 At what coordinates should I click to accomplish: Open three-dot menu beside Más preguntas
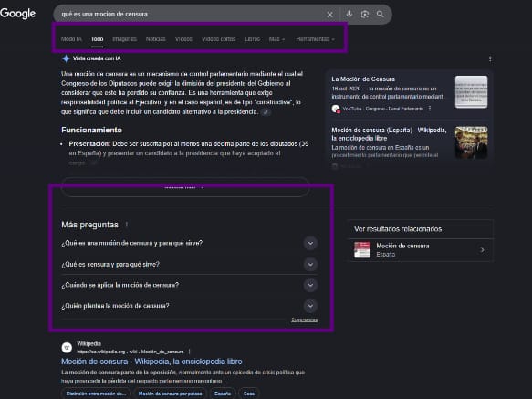click(x=127, y=225)
